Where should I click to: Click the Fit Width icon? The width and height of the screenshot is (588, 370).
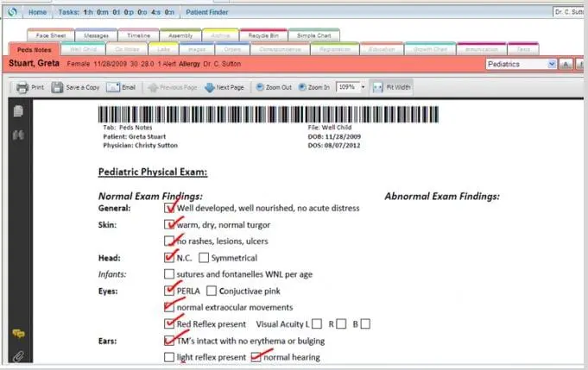(377, 88)
